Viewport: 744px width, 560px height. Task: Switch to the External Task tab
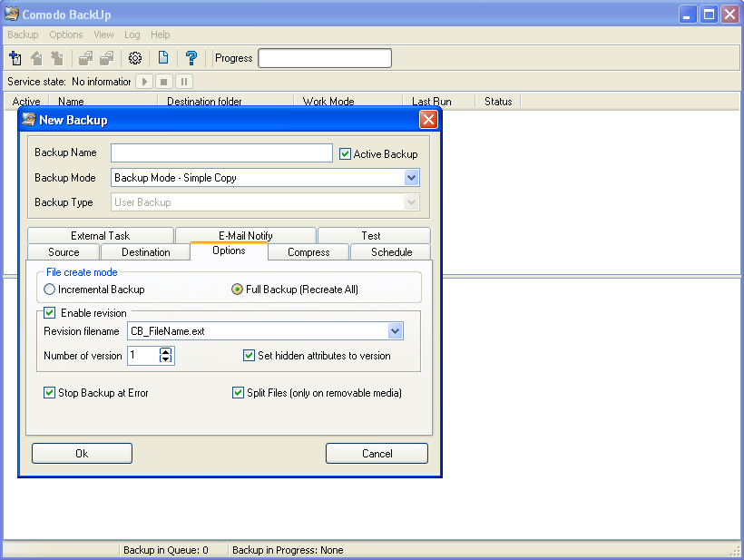[100, 235]
